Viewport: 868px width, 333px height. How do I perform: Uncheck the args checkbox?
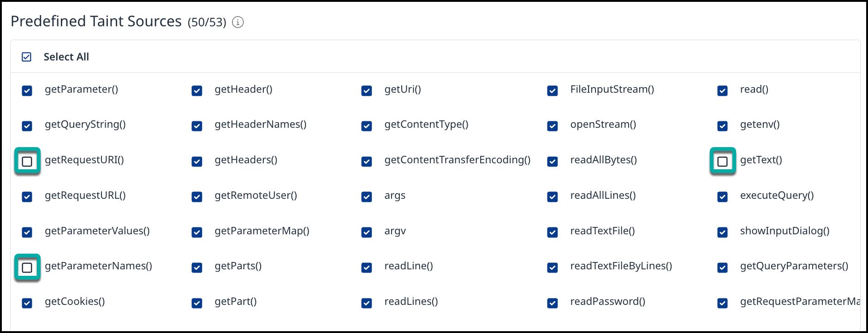(x=367, y=197)
